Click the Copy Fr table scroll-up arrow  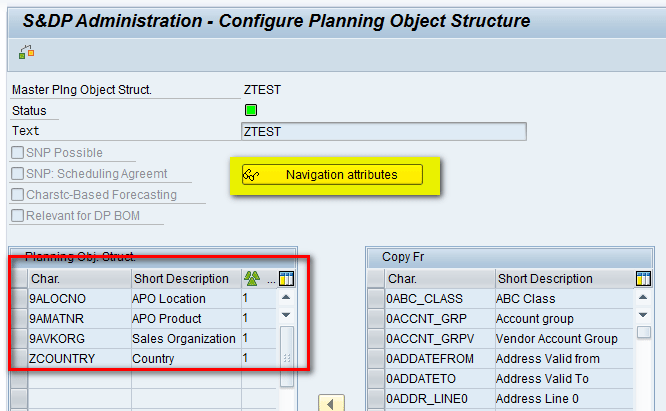click(643, 298)
